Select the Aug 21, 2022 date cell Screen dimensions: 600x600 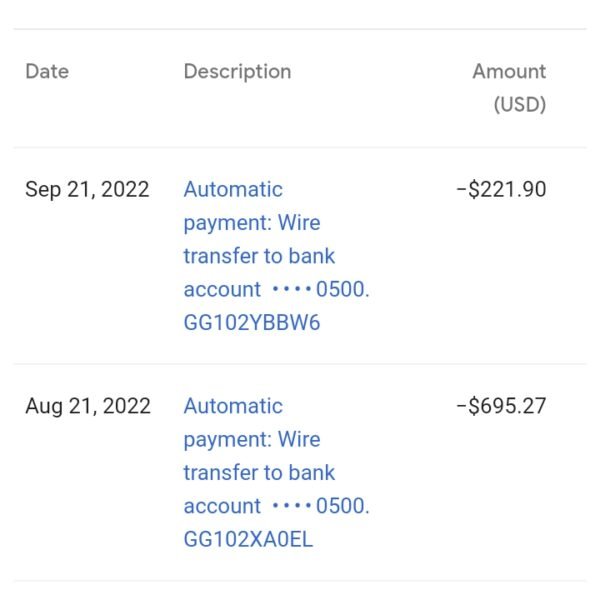pos(88,406)
